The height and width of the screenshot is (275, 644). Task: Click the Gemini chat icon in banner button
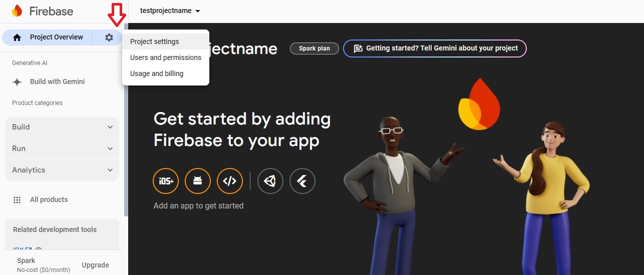pos(358,48)
